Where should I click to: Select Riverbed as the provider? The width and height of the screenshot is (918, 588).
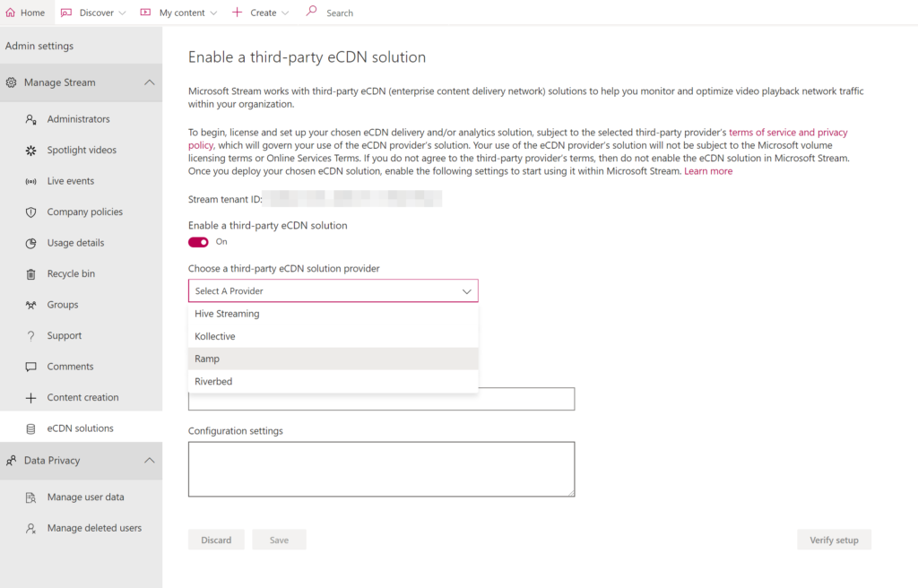coord(333,381)
